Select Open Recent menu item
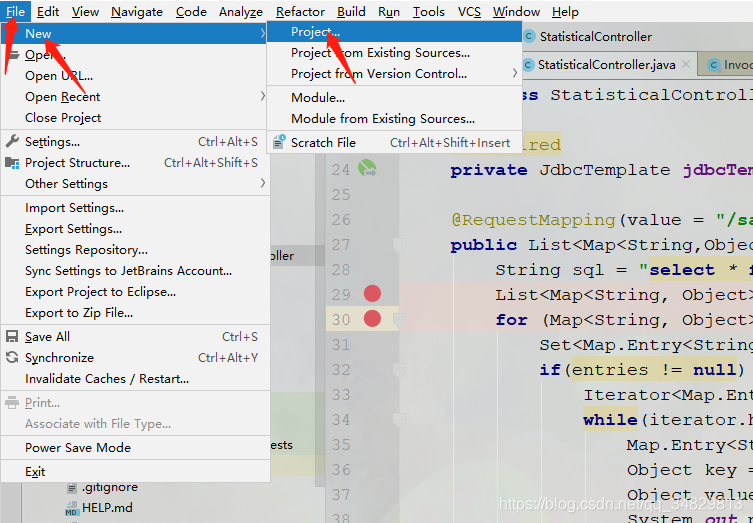Screen dimensions: 753x523 [x=134, y=97]
